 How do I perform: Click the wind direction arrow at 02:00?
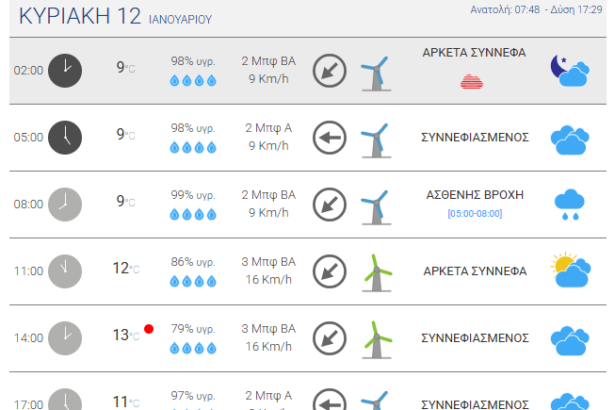point(329,71)
